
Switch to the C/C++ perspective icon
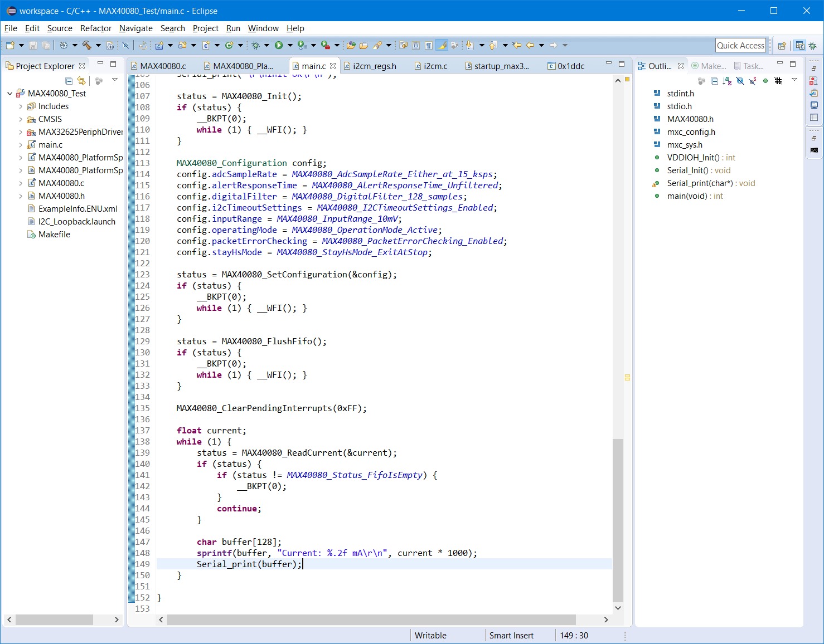tap(800, 46)
